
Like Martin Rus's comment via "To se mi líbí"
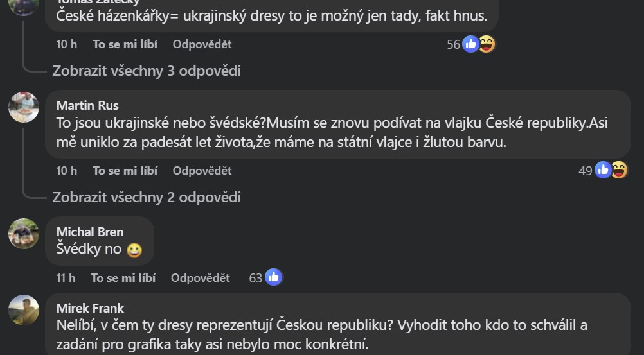(x=125, y=171)
